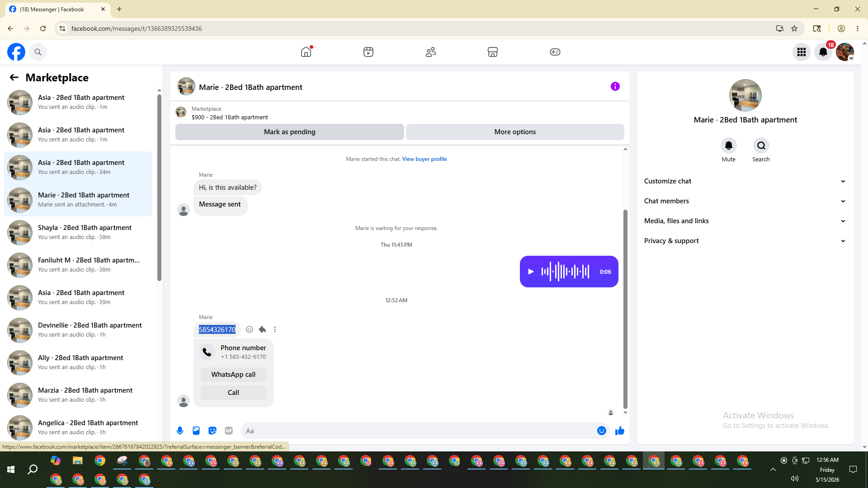Click the Call button
868x488 pixels.
pyautogui.click(x=233, y=393)
